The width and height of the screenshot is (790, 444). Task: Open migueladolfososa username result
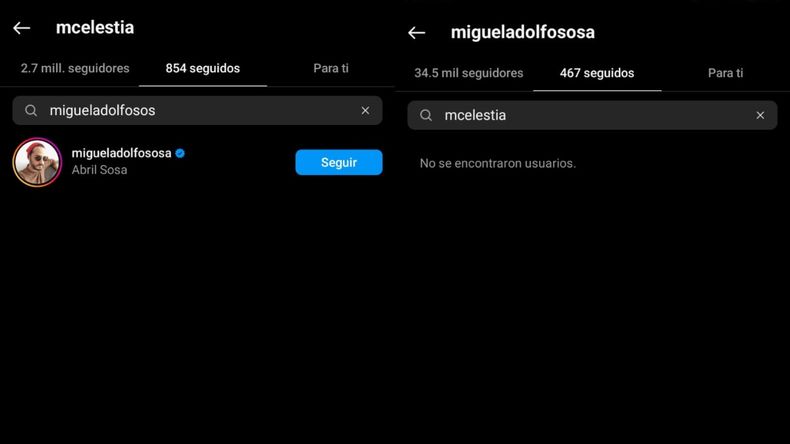point(121,153)
